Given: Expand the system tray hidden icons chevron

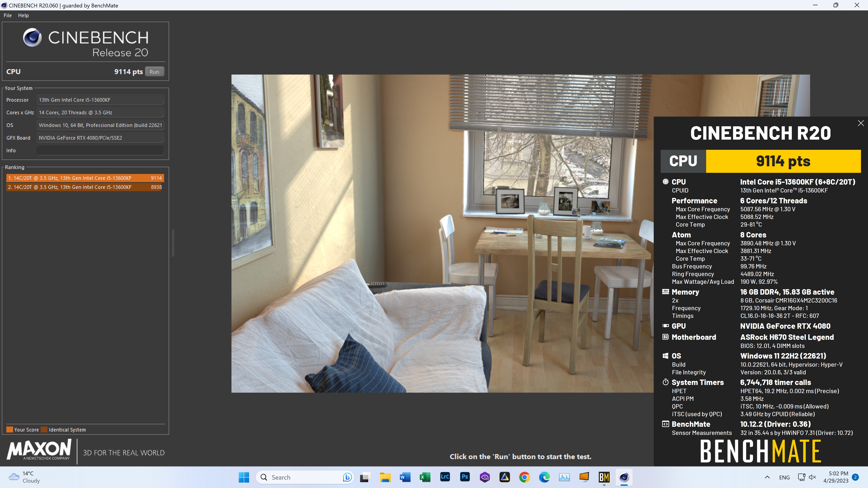Looking at the screenshot, I should pos(767,477).
